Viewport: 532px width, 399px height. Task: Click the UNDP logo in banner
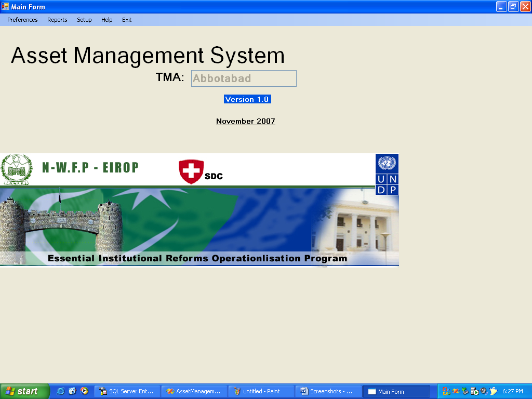tap(387, 174)
